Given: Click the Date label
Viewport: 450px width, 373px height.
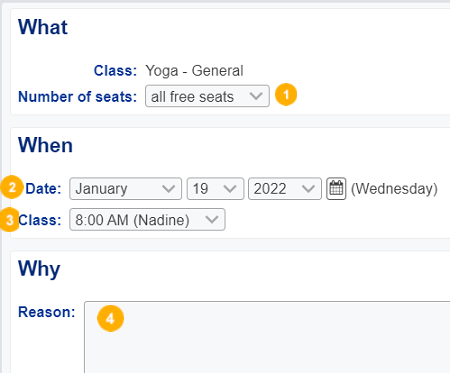Looking at the screenshot, I should (43, 189).
